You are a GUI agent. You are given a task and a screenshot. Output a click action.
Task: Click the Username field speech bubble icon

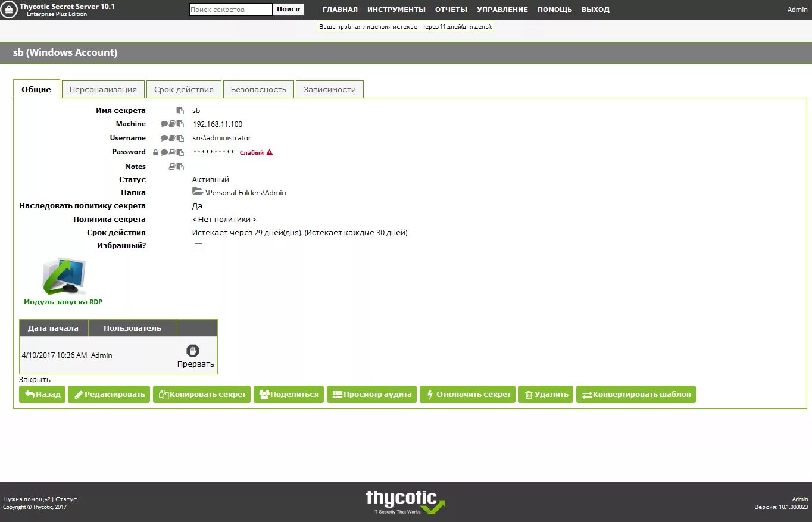[x=164, y=138]
